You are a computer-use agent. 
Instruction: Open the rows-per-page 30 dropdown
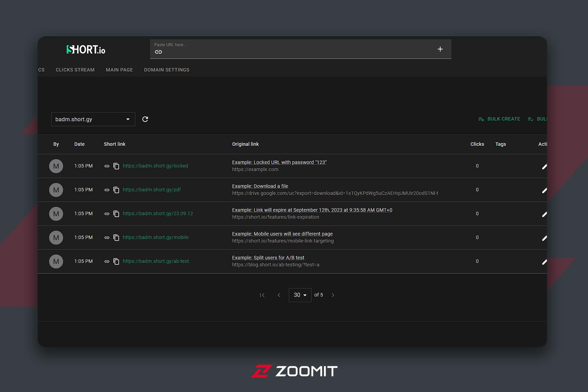[x=300, y=295]
